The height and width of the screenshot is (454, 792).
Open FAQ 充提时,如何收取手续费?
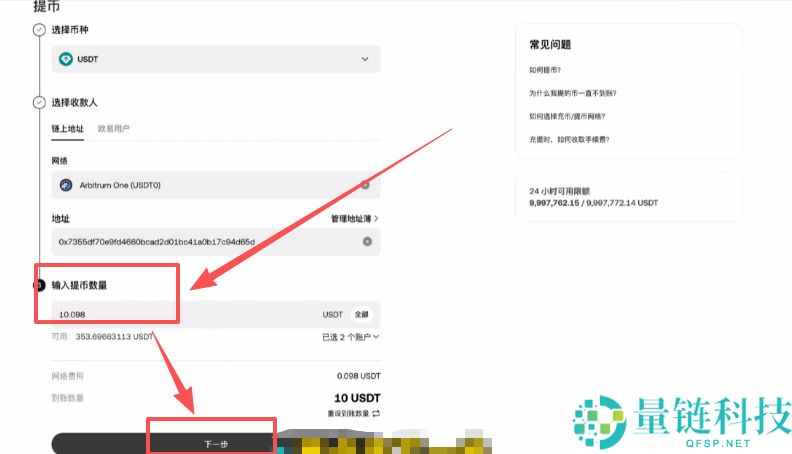pyautogui.click(x=569, y=140)
